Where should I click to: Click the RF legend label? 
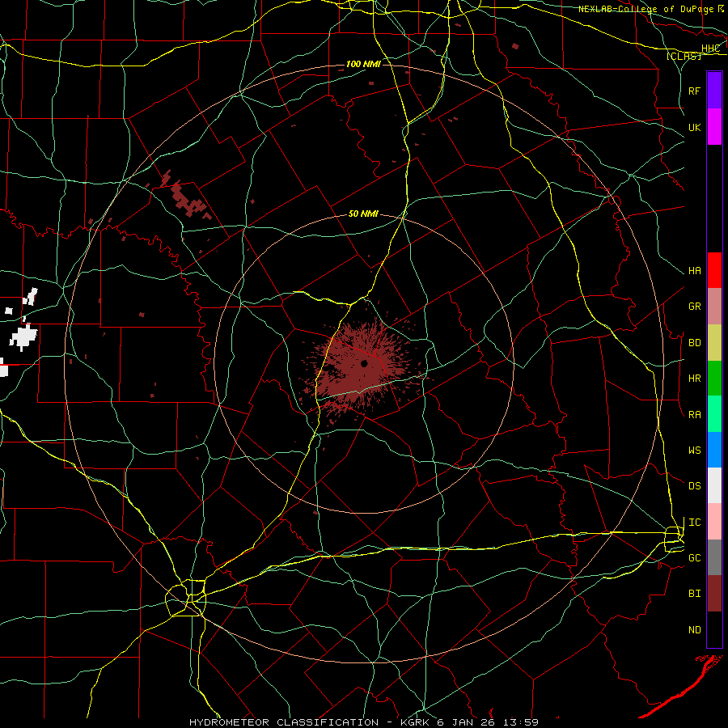tap(695, 91)
